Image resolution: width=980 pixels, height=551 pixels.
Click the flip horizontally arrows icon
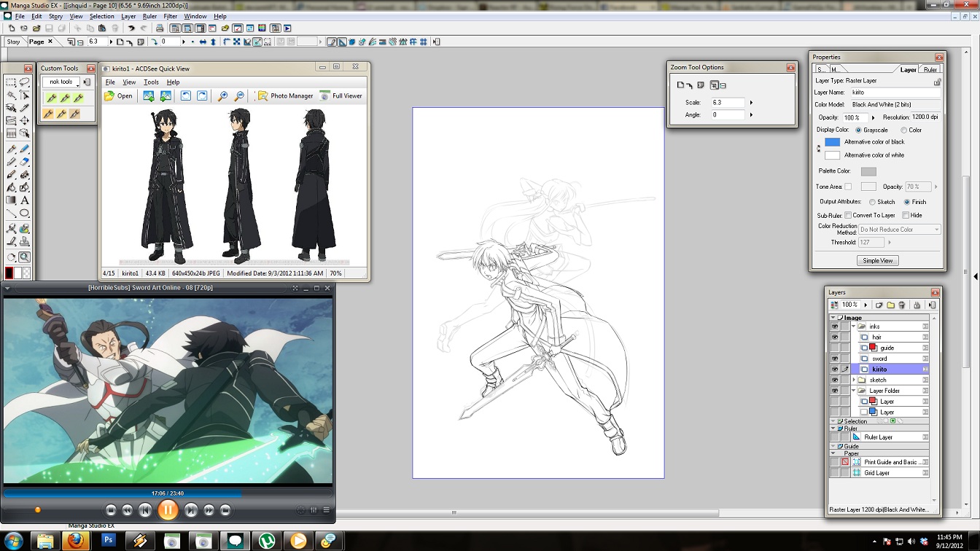[x=203, y=42]
